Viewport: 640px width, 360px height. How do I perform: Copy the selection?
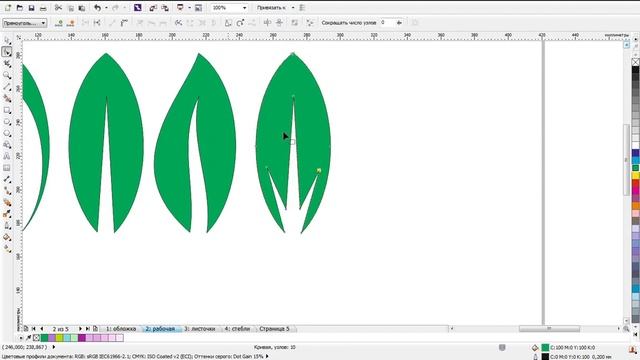click(71, 8)
